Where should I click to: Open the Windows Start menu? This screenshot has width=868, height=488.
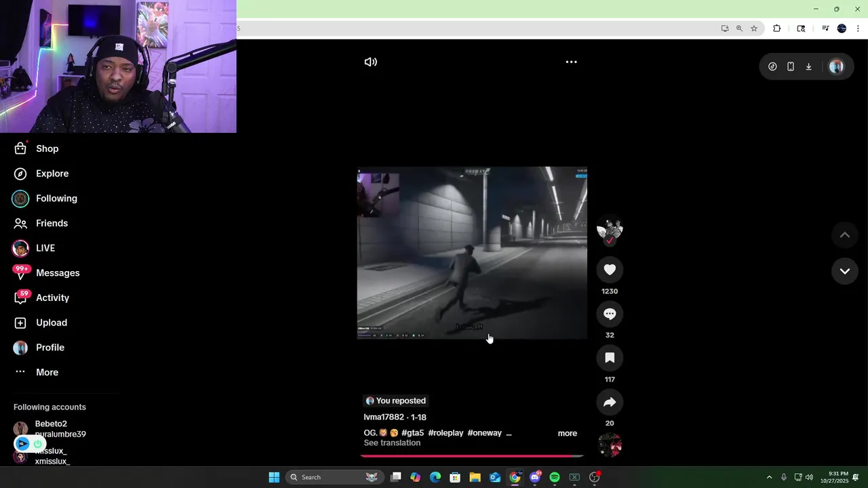coord(274,477)
